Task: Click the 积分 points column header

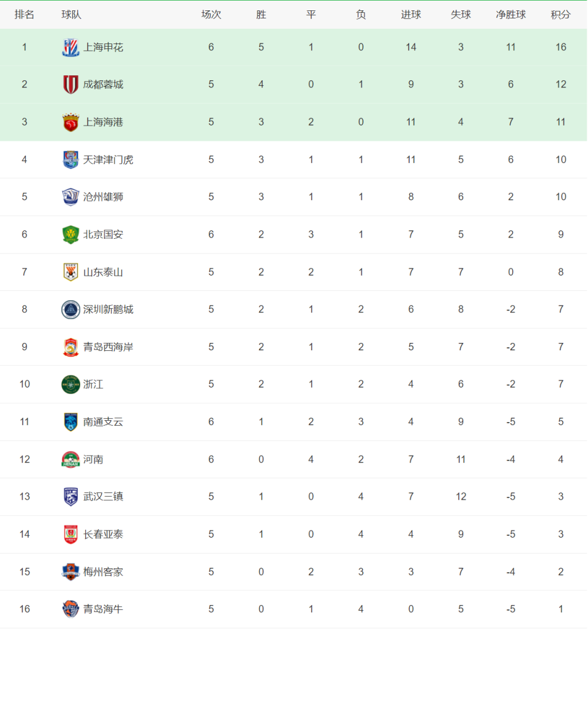Action: 560,15
